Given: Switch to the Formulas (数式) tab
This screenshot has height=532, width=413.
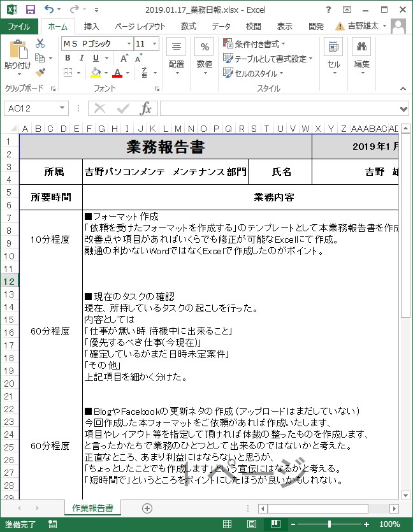Looking at the screenshot, I should click(x=189, y=27).
